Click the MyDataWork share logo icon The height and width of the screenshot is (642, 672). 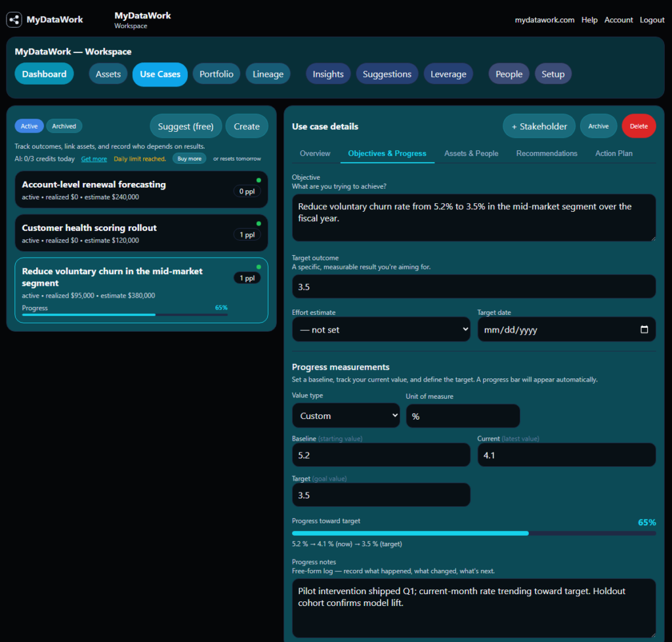(x=14, y=19)
